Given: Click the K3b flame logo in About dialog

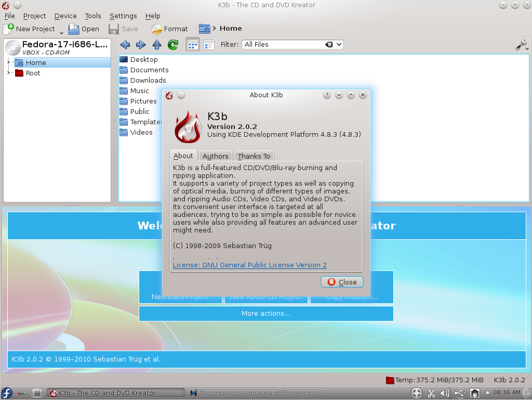Looking at the screenshot, I should pyautogui.click(x=188, y=127).
